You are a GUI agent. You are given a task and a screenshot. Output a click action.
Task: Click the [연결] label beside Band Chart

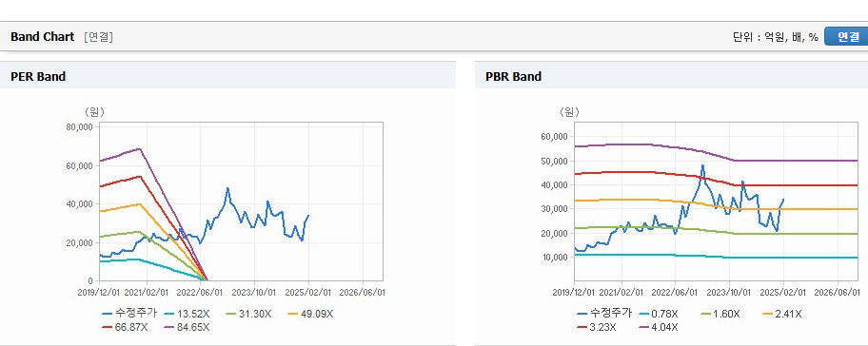click(x=99, y=38)
